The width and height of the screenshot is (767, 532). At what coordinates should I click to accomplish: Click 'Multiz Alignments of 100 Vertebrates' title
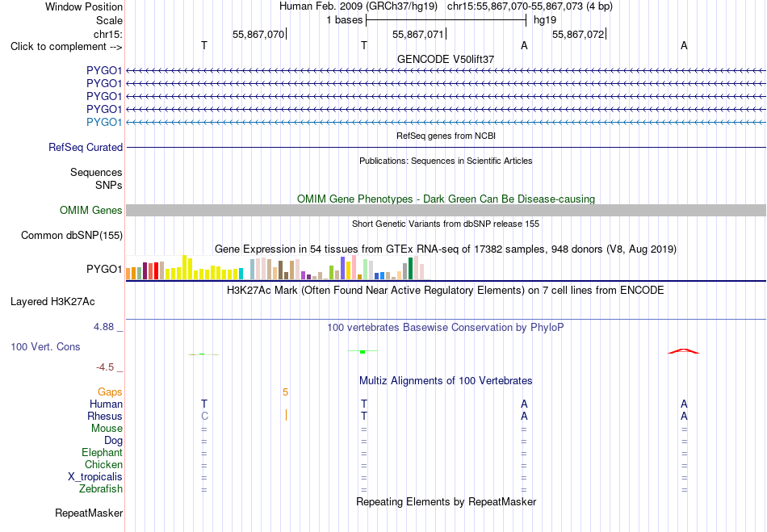(446, 380)
